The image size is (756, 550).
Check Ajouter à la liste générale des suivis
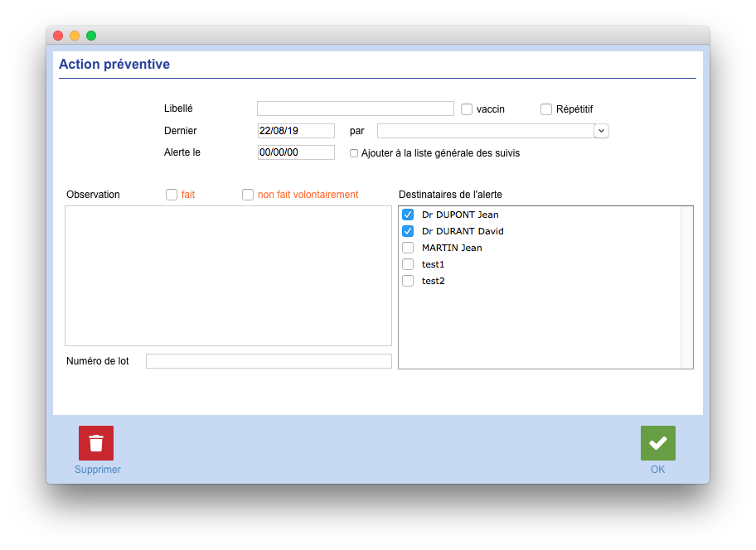click(354, 153)
